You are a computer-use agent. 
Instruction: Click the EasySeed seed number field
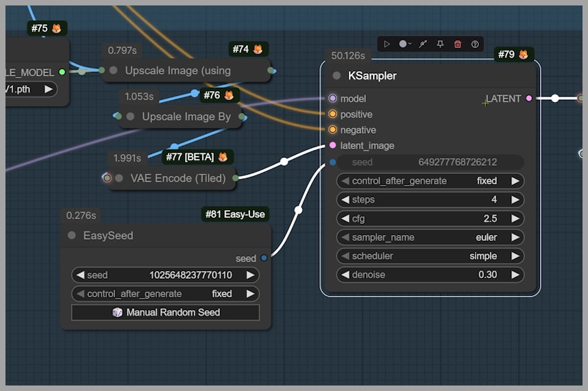[x=164, y=275]
